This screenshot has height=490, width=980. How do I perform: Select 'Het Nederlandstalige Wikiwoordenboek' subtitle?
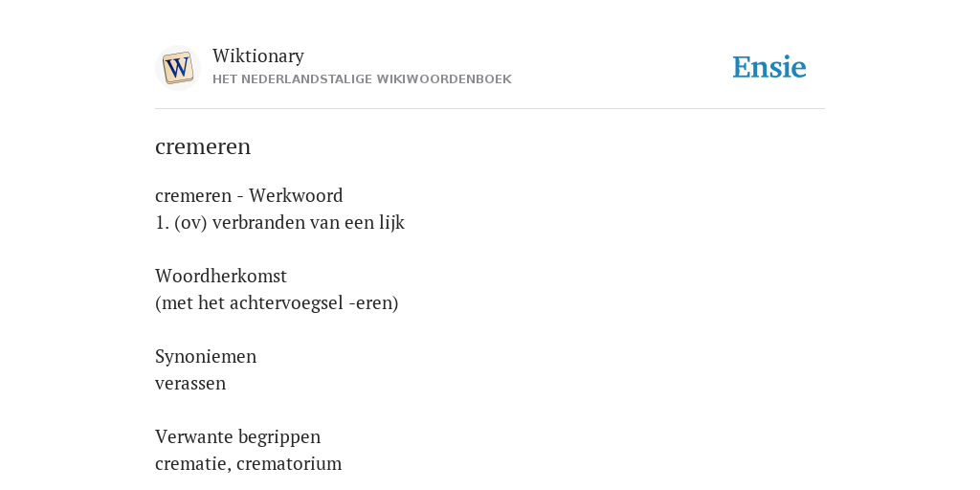pos(362,79)
